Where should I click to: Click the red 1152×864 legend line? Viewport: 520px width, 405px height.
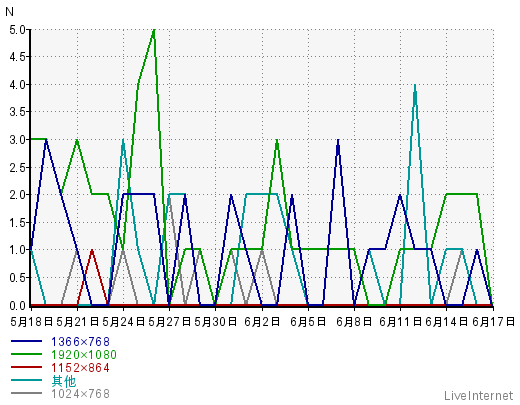27,367
